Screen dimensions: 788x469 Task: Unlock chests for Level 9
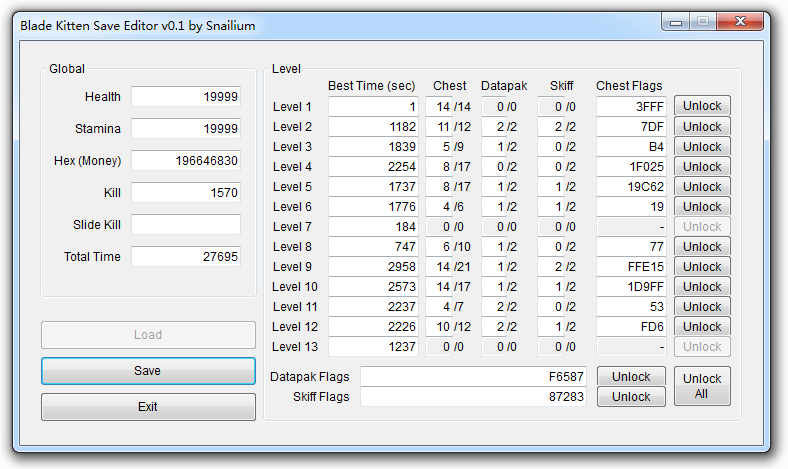[702, 267]
